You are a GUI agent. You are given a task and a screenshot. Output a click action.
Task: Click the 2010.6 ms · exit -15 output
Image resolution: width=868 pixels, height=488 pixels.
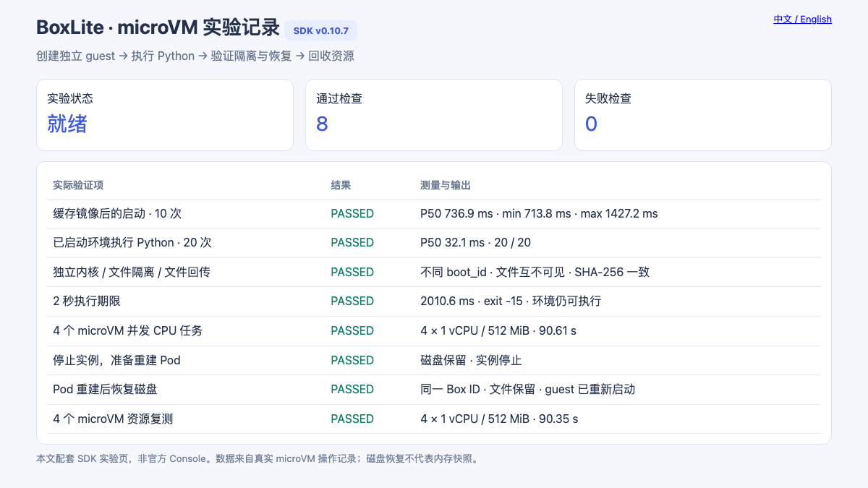[511, 301]
